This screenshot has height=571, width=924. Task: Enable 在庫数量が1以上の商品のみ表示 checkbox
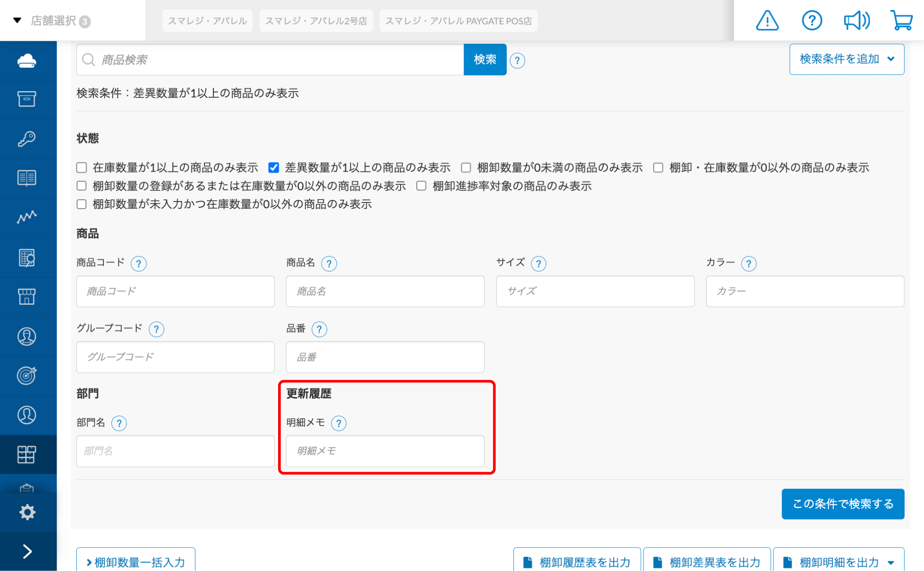tap(82, 168)
